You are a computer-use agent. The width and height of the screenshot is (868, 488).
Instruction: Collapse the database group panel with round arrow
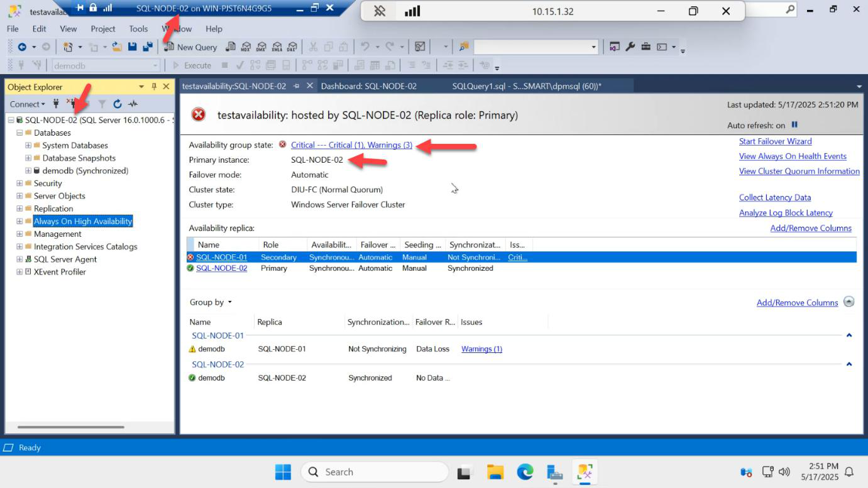pyautogui.click(x=849, y=301)
